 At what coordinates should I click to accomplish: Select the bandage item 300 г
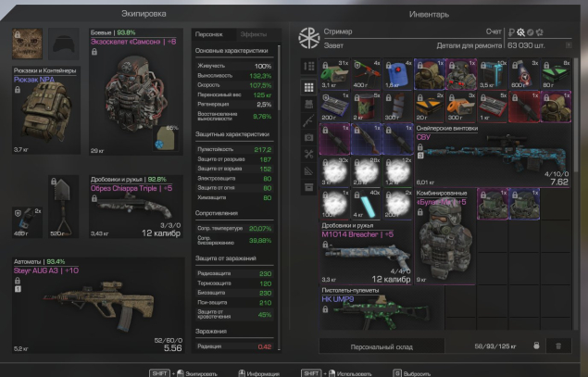(398, 107)
